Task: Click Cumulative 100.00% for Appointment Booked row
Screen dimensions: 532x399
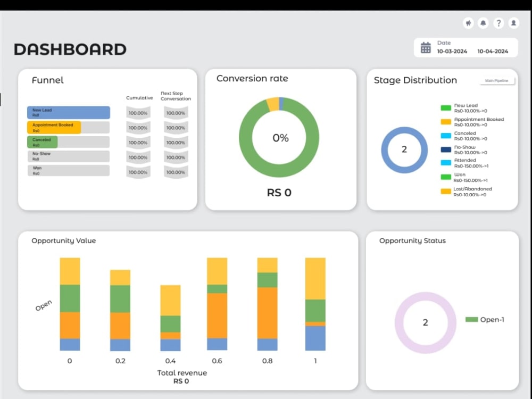Action: tap(138, 128)
